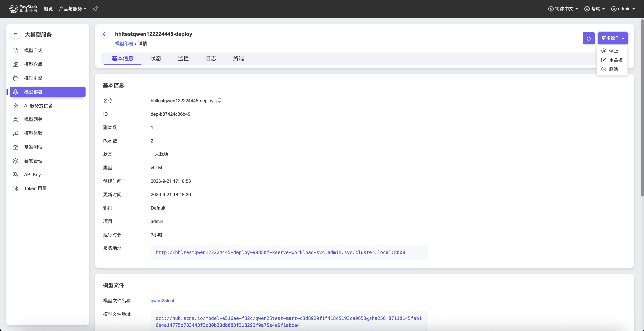Click the ID value dep-b87424c36b49
The width and height of the screenshot is (644, 331).
tap(170, 114)
